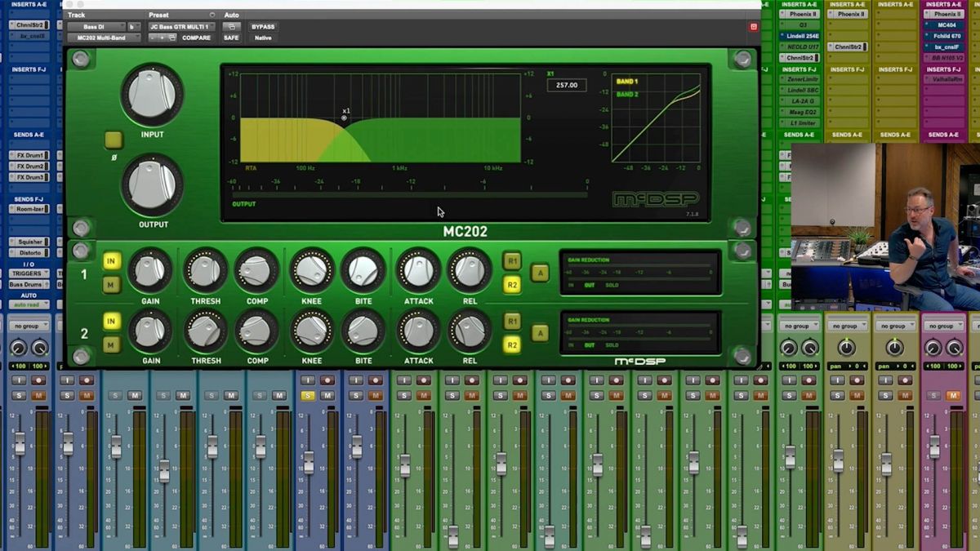Open the plugin settings menu arrow beside Preset
Viewport: 980px width, 551px height.
click(212, 15)
